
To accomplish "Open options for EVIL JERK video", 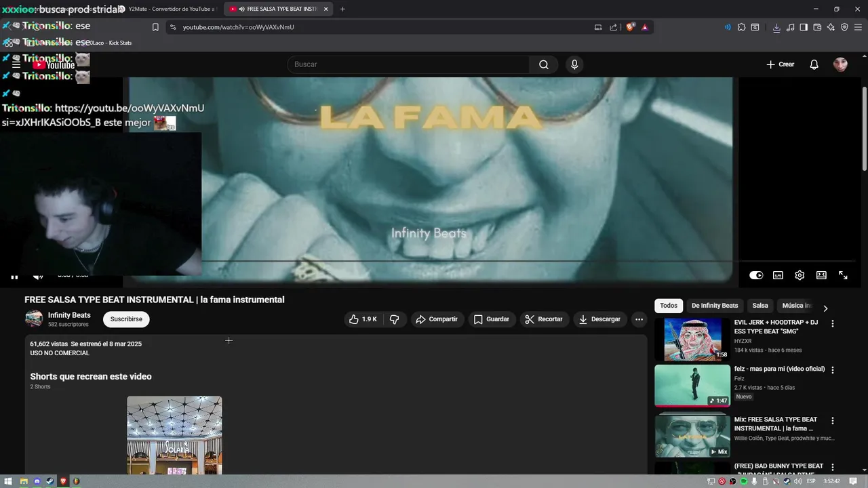I will click(833, 324).
